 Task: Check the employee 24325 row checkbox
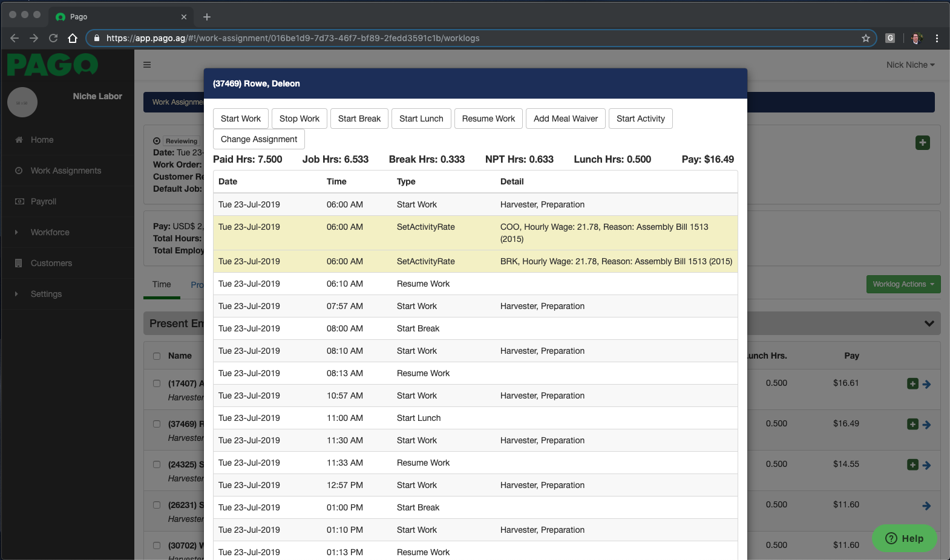[x=157, y=464]
